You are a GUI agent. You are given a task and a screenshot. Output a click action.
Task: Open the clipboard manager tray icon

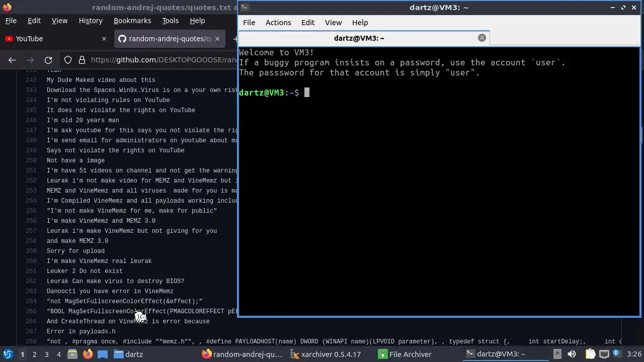[590, 354]
